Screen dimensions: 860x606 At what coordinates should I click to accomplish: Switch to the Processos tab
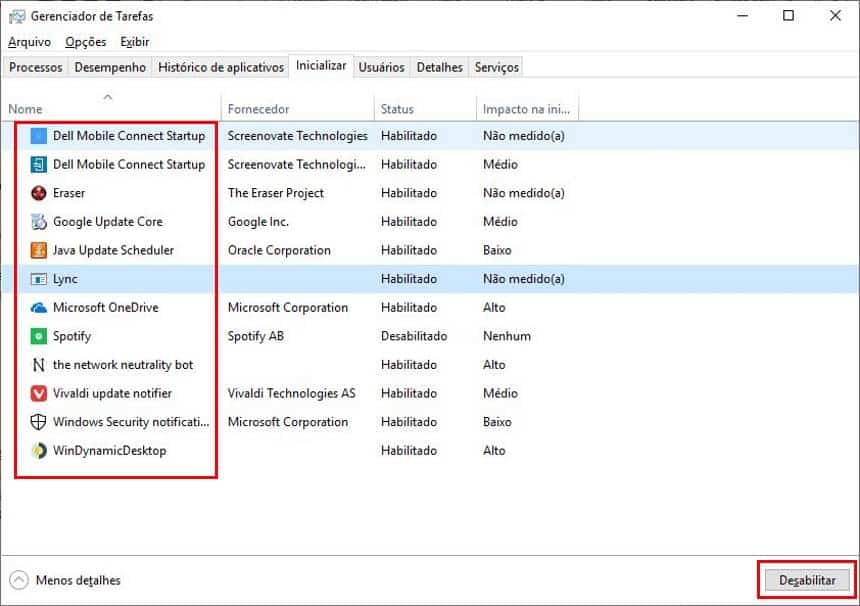36,67
